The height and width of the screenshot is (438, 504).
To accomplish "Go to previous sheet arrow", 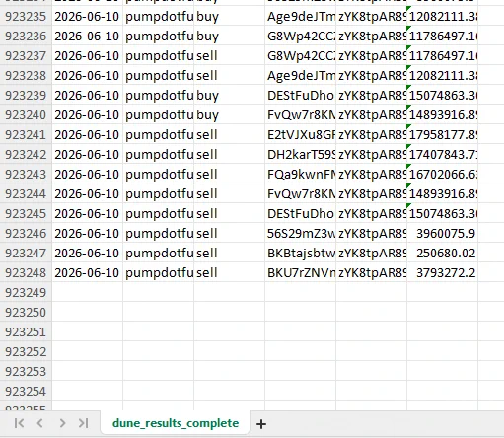I will (x=40, y=423).
